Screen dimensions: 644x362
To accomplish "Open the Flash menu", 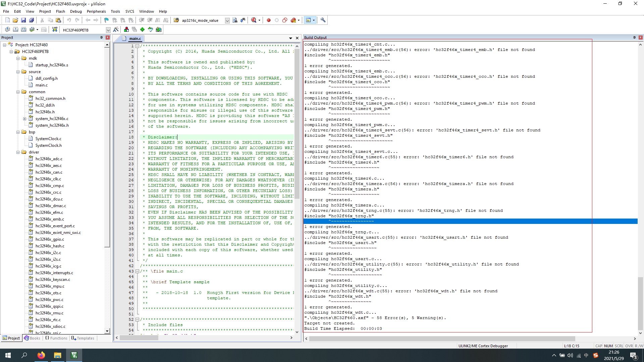I will 60,11.
